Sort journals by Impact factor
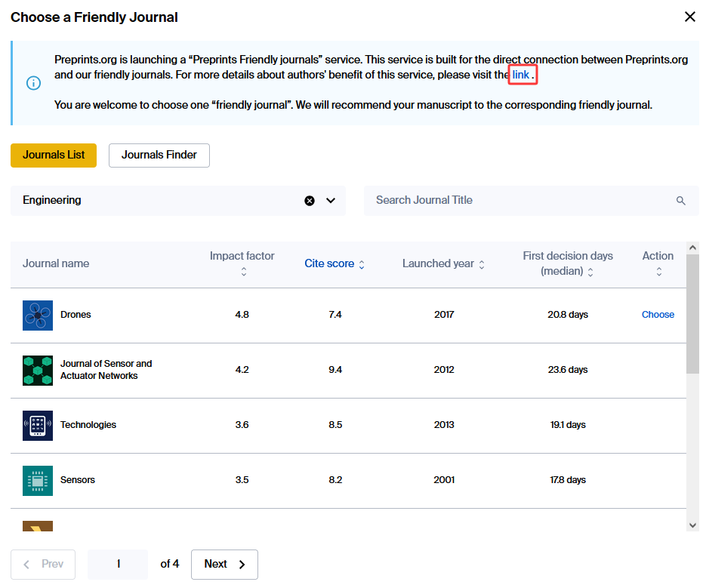Screen dimensions: 709x588 click(242, 263)
